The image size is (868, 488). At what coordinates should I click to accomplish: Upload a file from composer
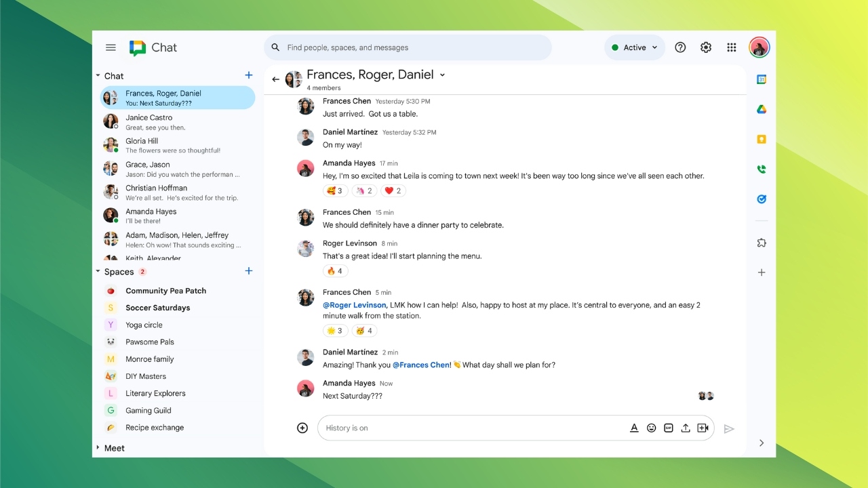(686, 428)
